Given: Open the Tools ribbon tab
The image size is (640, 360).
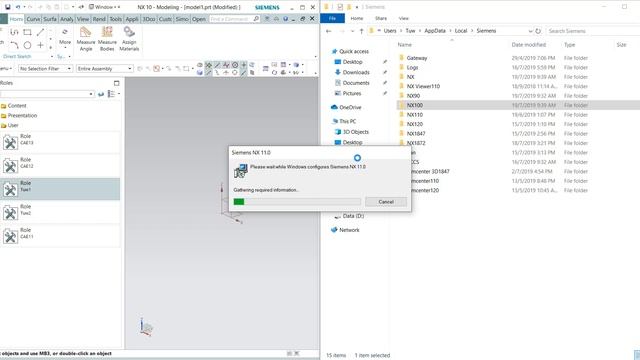Looking at the screenshot, I should tap(116, 19).
